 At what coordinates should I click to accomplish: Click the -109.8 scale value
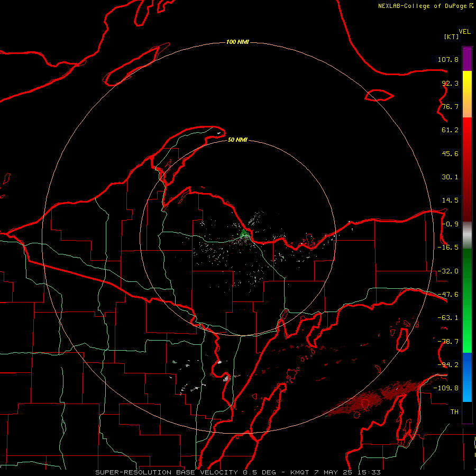click(446, 388)
